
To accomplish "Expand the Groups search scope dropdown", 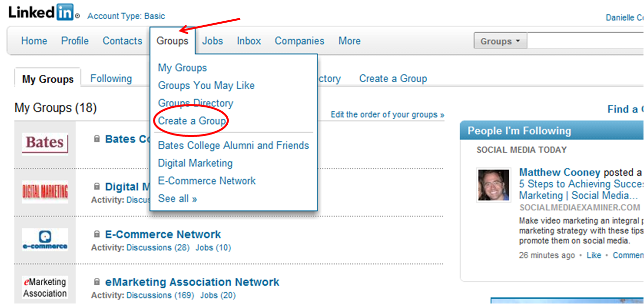I will [x=500, y=41].
